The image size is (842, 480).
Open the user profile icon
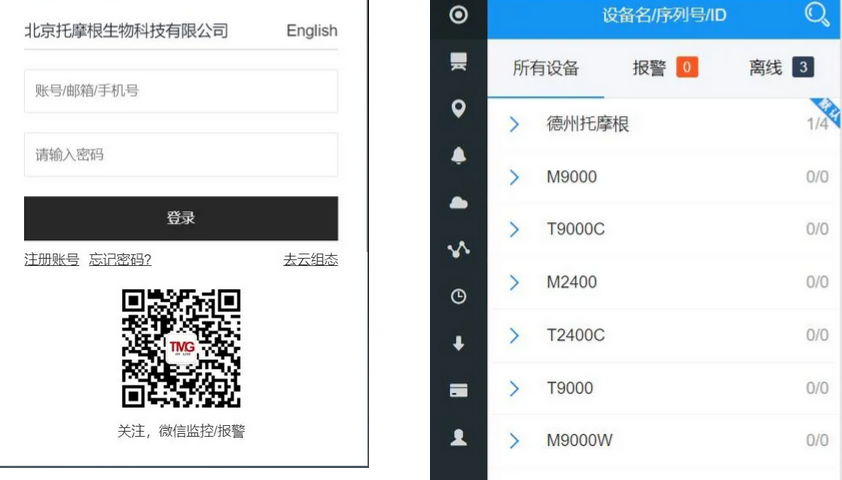point(459,438)
